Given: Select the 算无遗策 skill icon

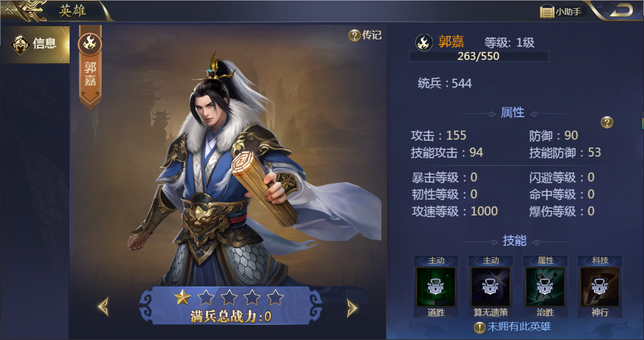Looking at the screenshot, I should coord(491,287).
